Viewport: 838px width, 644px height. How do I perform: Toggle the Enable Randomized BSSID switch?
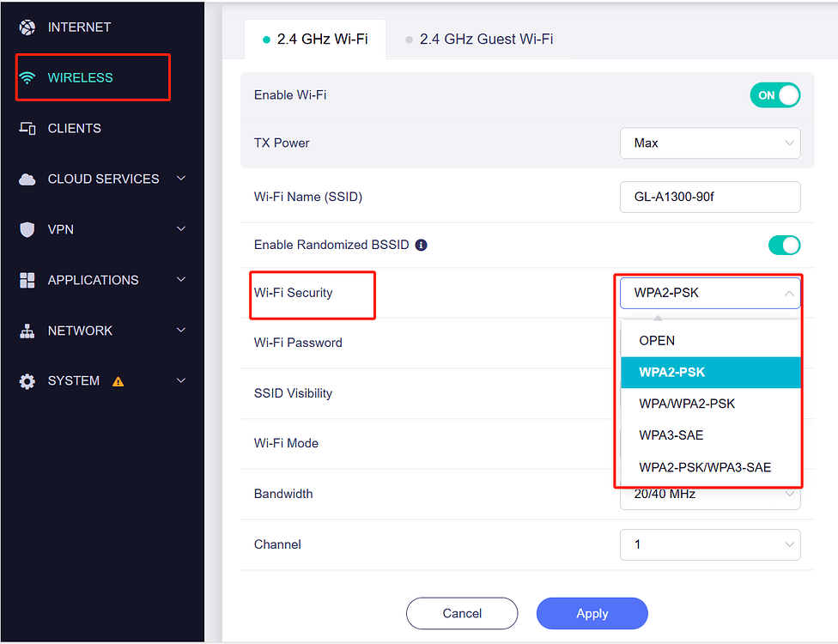click(x=784, y=246)
